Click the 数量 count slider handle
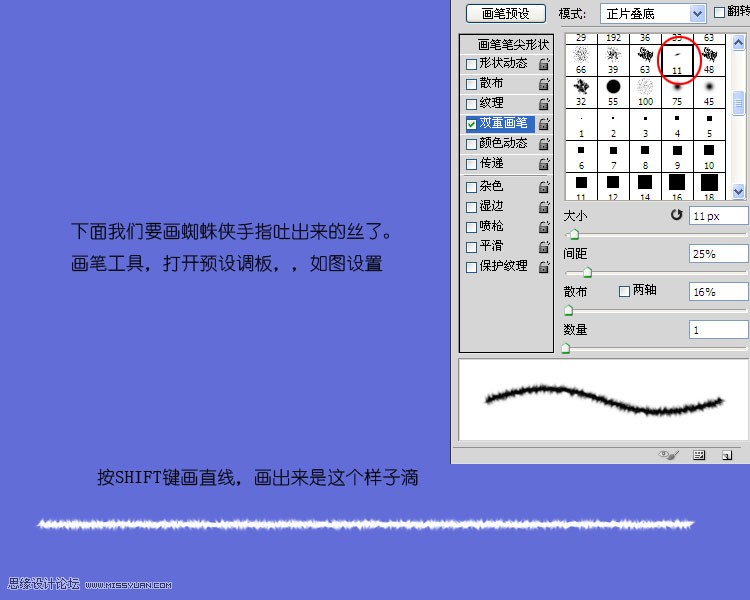Screen dimensions: 750x600 coord(566,348)
